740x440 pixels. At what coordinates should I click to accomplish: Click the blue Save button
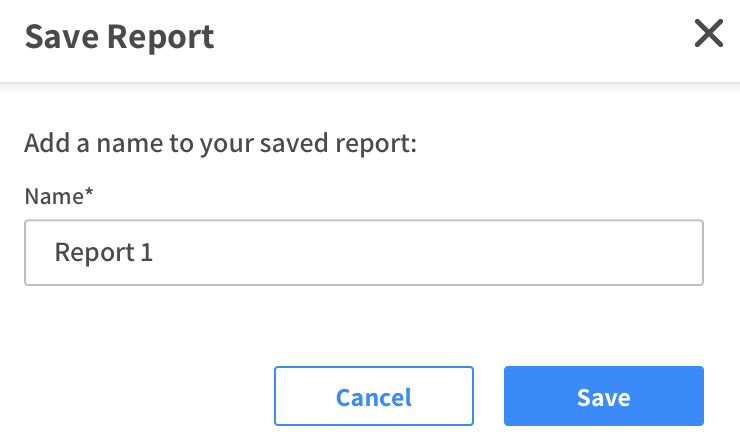603,397
